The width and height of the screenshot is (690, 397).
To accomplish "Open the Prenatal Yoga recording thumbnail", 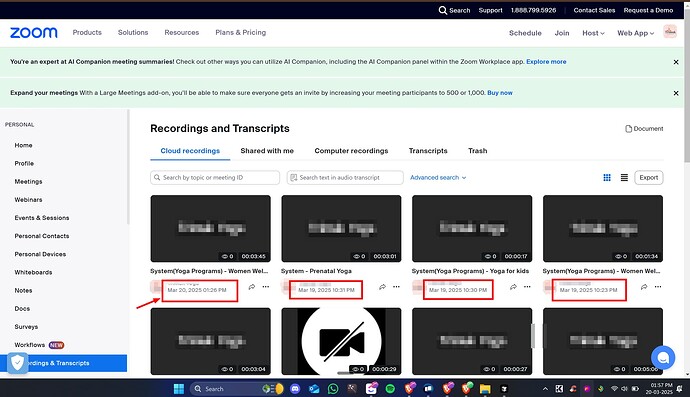I will (341, 228).
